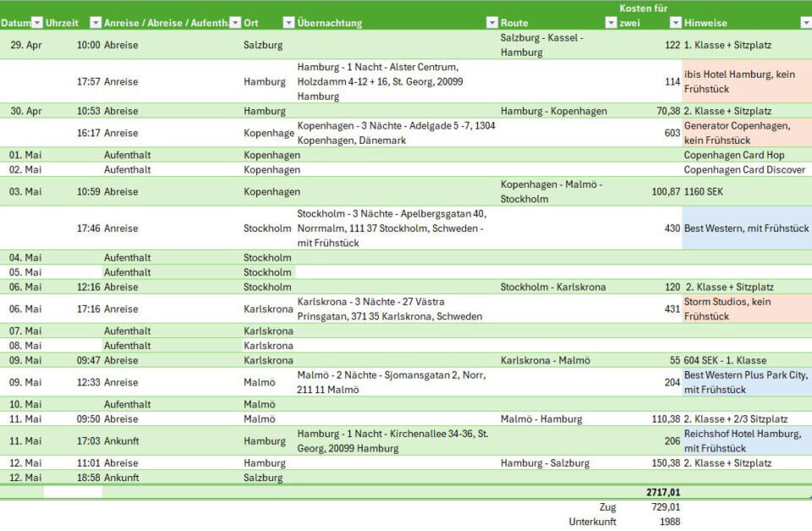Viewport: 812px width, 531px height.
Task: Select the 27 Västra Prinsgatan accommodation cell
Action: pos(398,309)
